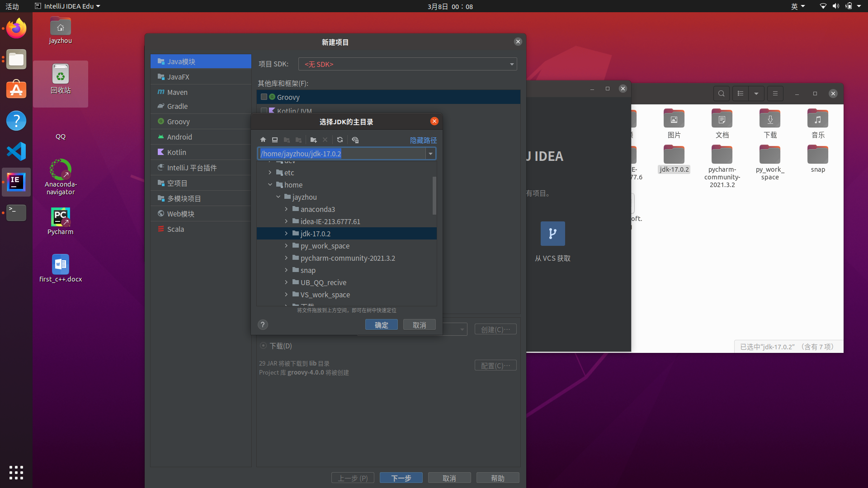Open input method 英 indicator
Screen dimensions: 868x488
[798, 6]
